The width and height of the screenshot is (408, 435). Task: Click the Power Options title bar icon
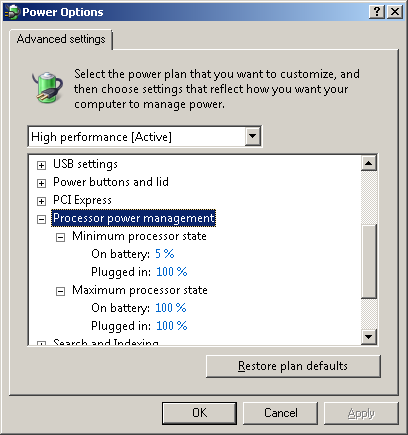click(11, 12)
